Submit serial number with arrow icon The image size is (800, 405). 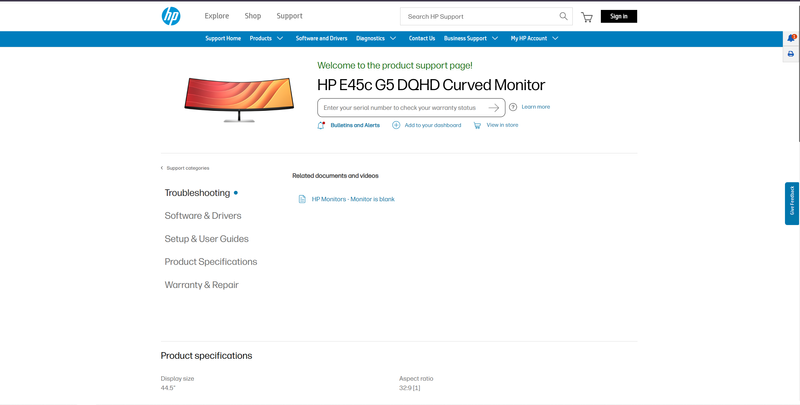click(x=493, y=108)
